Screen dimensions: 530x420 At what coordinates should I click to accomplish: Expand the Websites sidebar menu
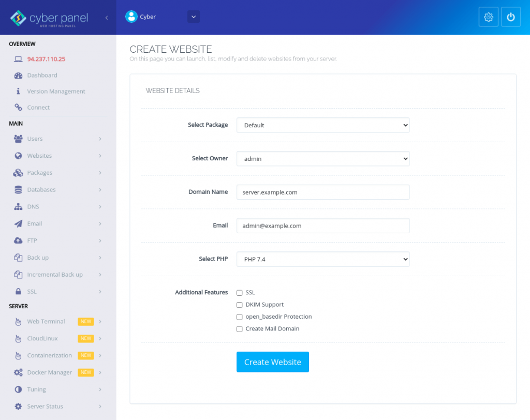39,155
